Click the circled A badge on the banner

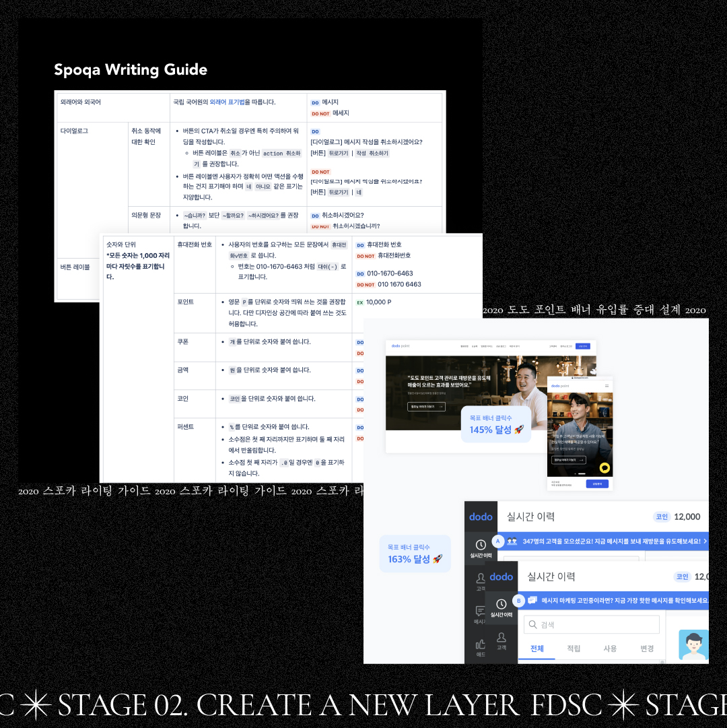coord(498,541)
